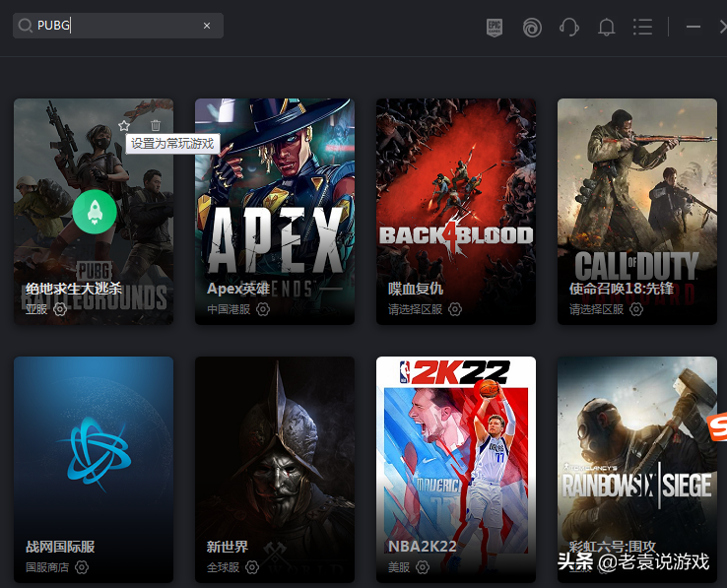Viewport: 727px width, 588px height.
Task: Select the Call of Duty Vanguard card
Action: point(637,212)
